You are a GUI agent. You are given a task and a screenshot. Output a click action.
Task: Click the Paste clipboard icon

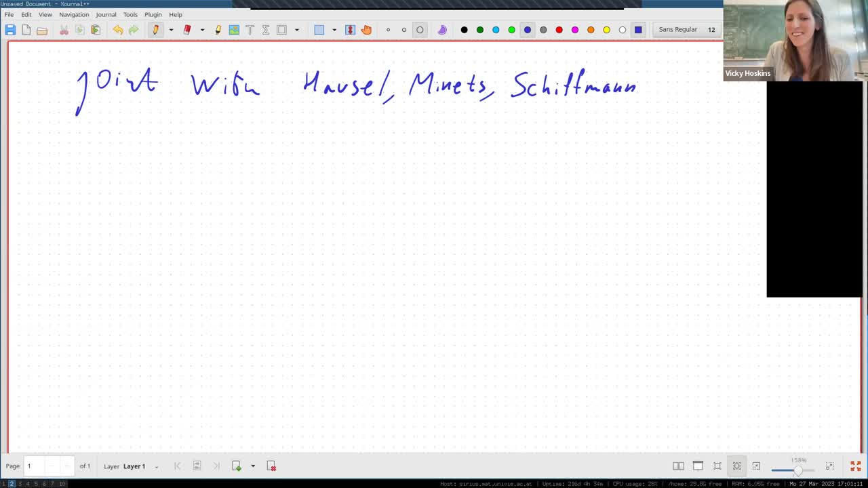(96, 30)
